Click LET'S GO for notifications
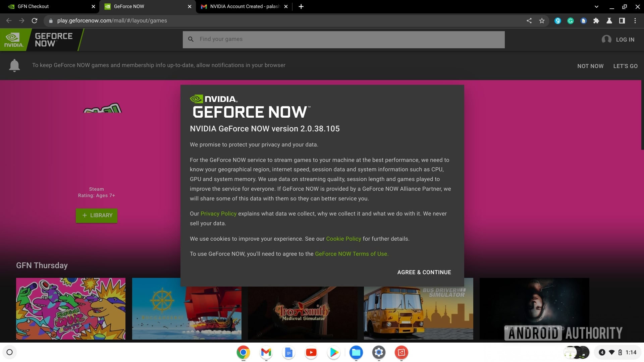Image resolution: width=644 pixels, height=362 pixels. [625, 66]
